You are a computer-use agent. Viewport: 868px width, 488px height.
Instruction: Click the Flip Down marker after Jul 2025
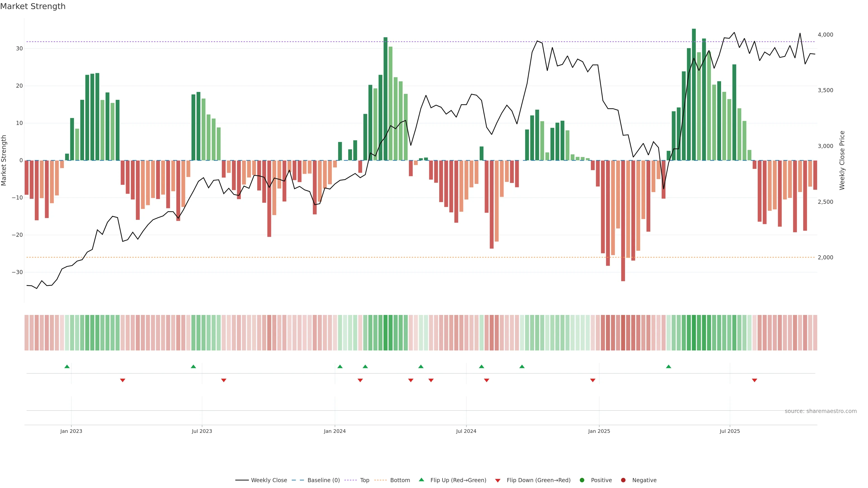pos(755,380)
